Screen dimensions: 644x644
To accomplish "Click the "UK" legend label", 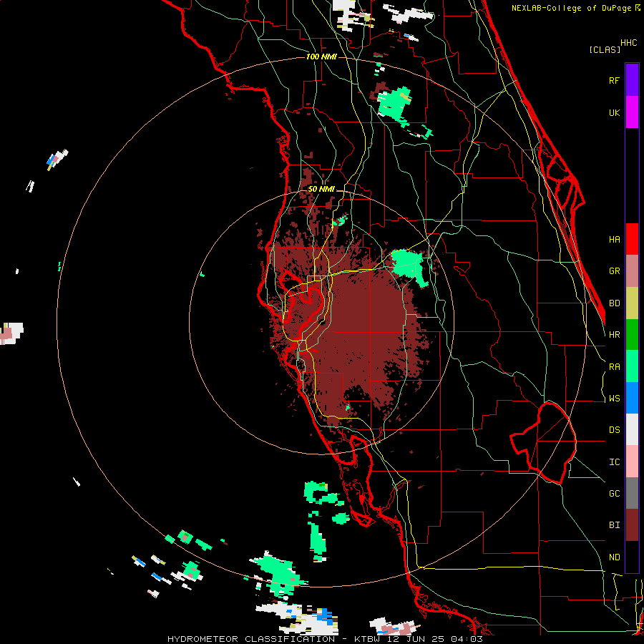I will point(614,112).
